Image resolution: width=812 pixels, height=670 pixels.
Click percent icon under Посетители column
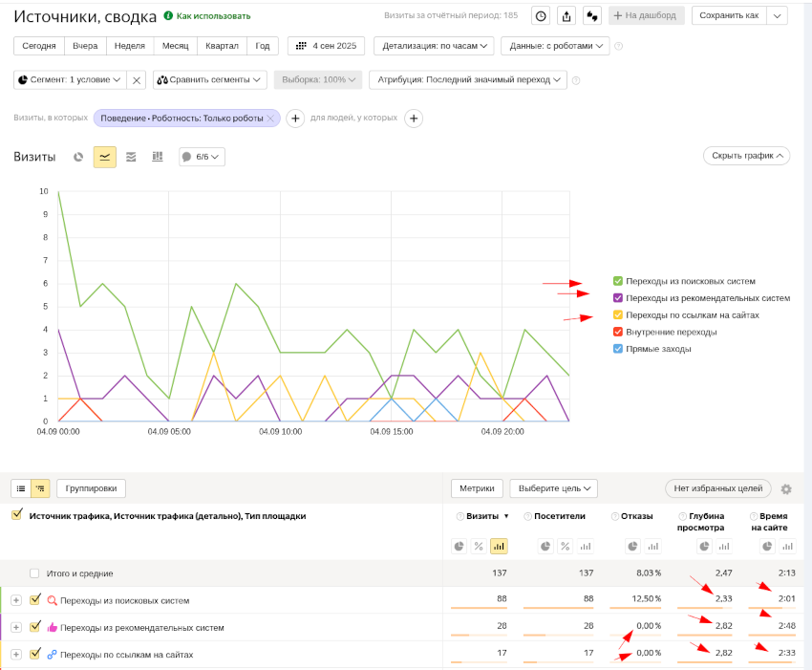pos(565,546)
